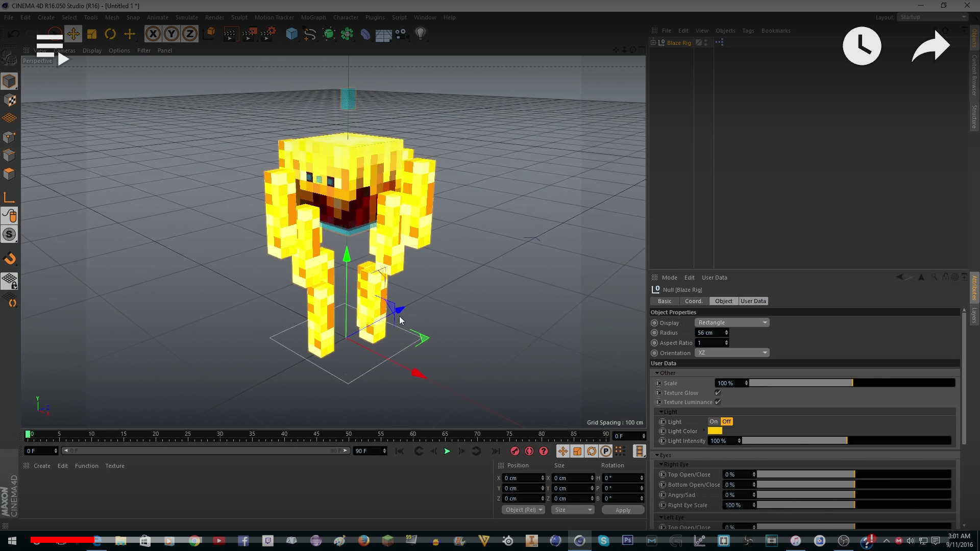Open the Character menu
Viewport: 980px width, 551px height.
pos(346,17)
